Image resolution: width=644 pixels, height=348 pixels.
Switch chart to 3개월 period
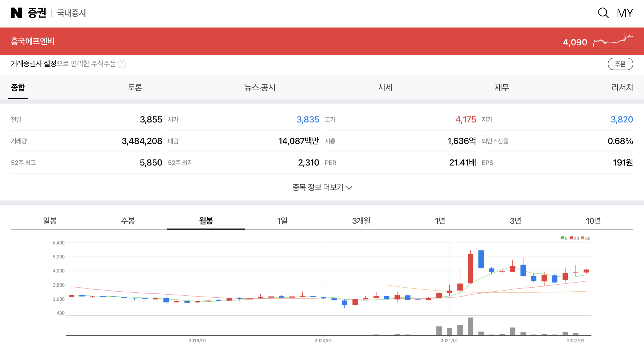[x=361, y=221]
